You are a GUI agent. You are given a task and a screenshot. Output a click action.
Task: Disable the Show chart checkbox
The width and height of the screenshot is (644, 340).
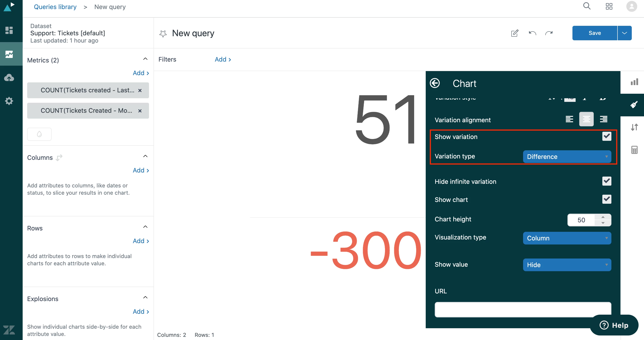pyautogui.click(x=606, y=199)
